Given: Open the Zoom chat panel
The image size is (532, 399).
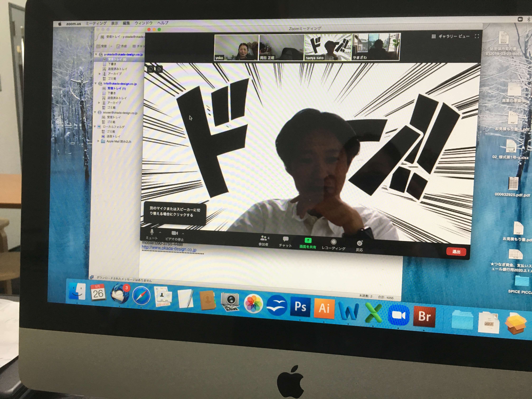Looking at the screenshot, I should tap(286, 239).
